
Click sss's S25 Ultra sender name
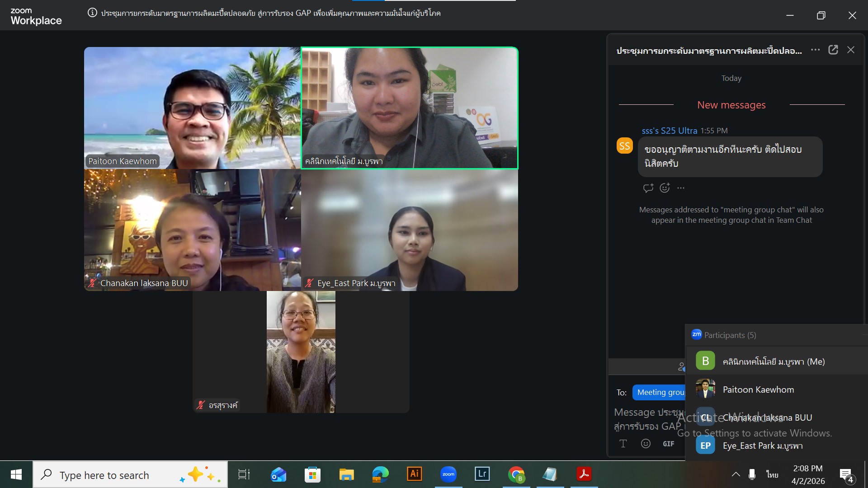669,131
